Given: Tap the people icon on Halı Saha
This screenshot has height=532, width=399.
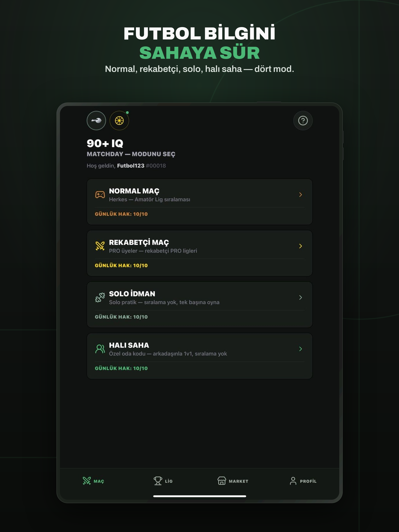Looking at the screenshot, I should (x=100, y=349).
